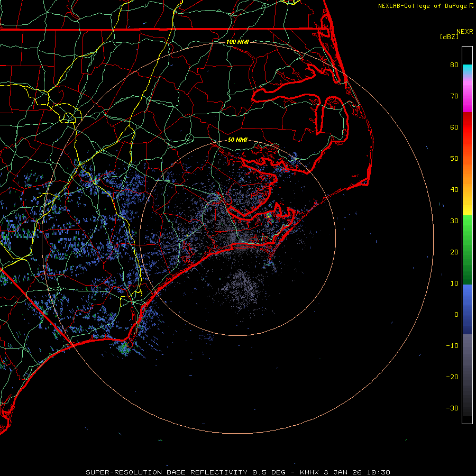
Task: Click the Super-Resolution Base Reflectivity caption
Action: click(x=237, y=472)
